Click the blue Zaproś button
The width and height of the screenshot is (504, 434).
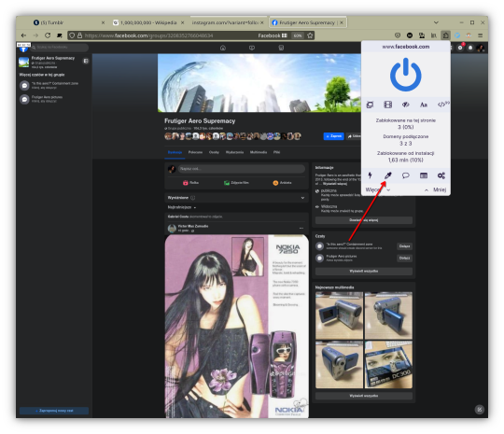coord(333,136)
